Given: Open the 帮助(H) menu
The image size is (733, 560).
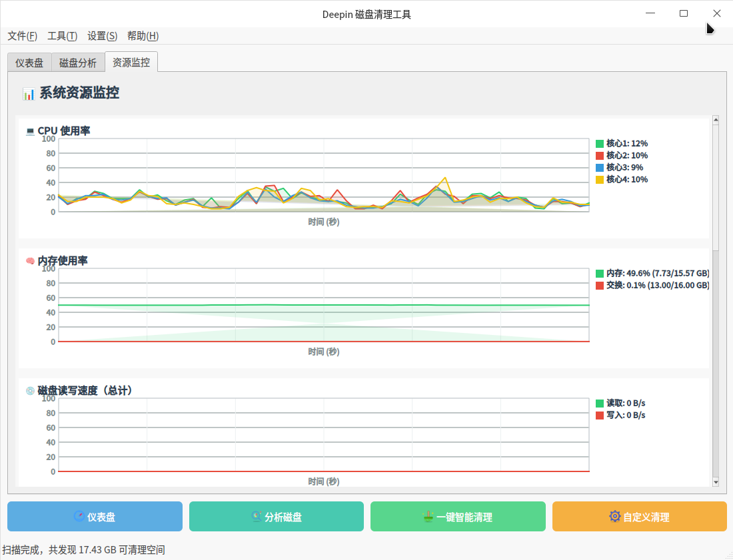Looking at the screenshot, I should coord(143,36).
